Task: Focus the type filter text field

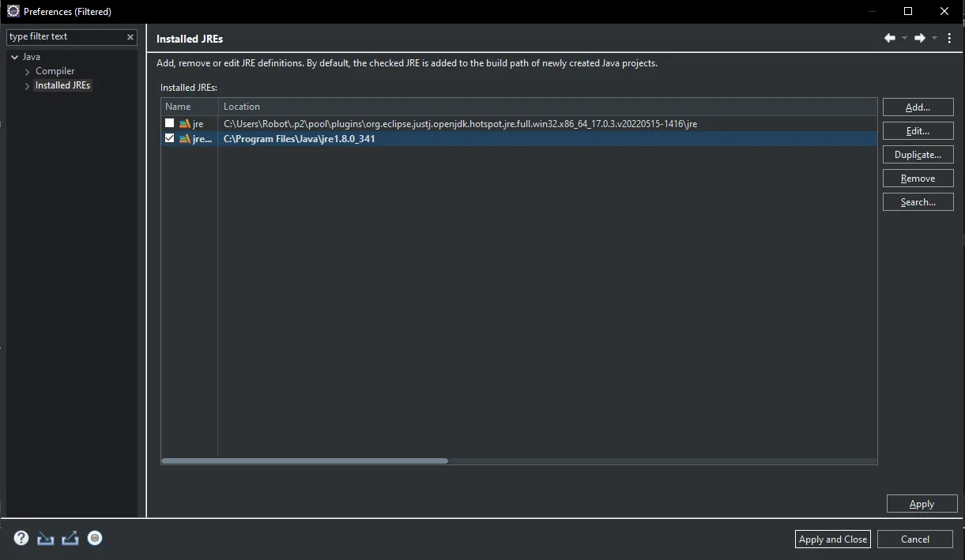Action: pos(65,37)
